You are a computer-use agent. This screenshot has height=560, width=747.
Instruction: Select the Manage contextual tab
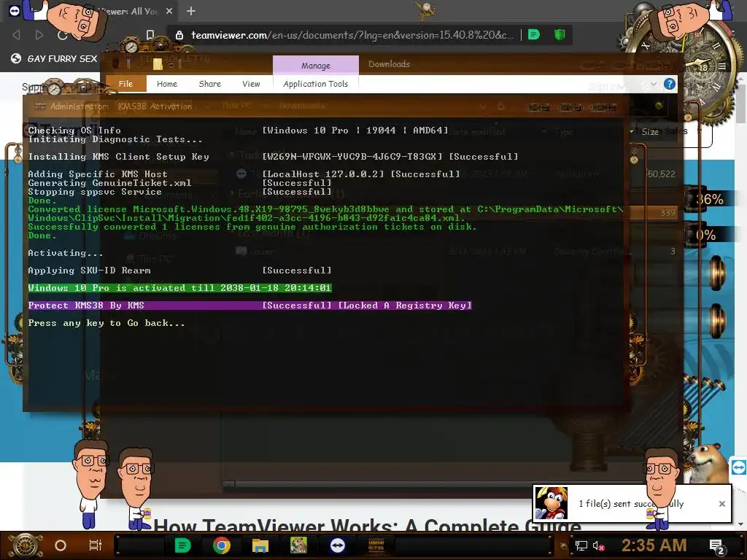[x=315, y=65]
